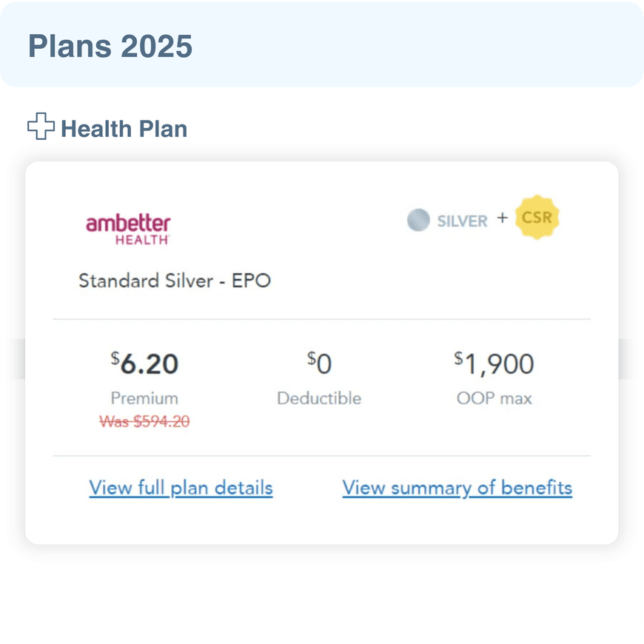Open View summary of benefits link
This screenshot has width=644, height=644.
pos(457,488)
